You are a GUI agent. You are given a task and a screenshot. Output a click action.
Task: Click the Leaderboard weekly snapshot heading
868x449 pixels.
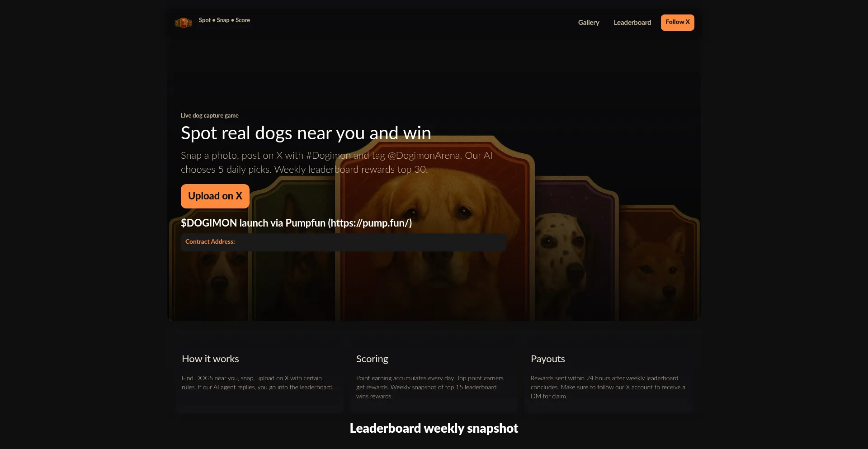(434, 428)
